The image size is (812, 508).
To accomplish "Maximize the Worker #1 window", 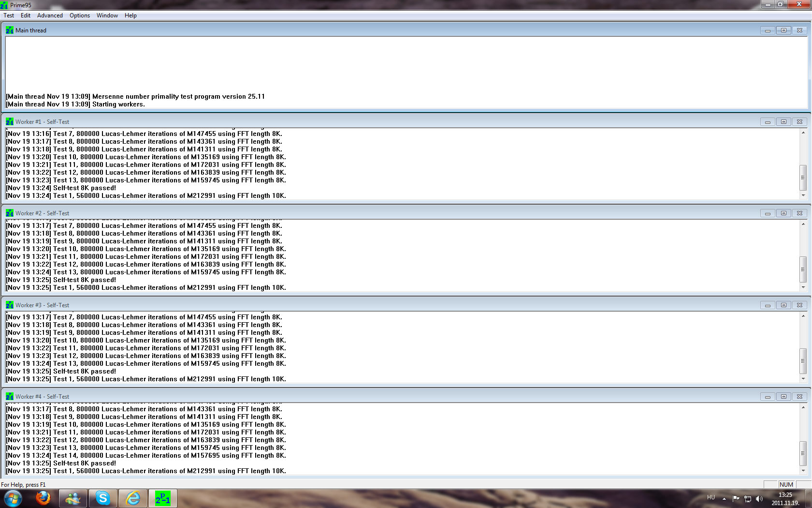I will pyautogui.click(x=783, y=122).
